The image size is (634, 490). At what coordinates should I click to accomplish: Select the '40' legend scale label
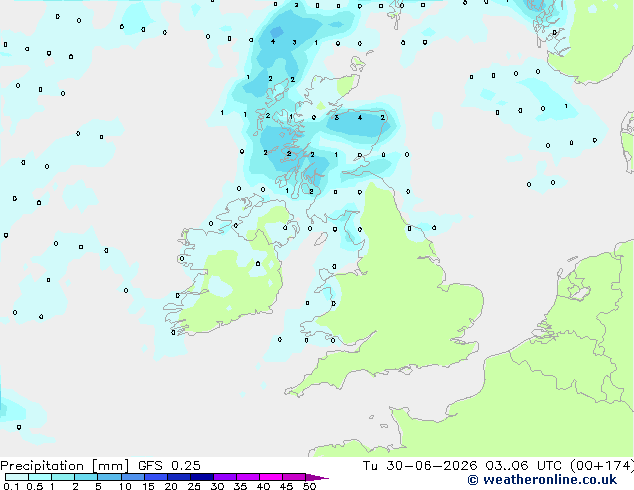(x=263, y=486)
